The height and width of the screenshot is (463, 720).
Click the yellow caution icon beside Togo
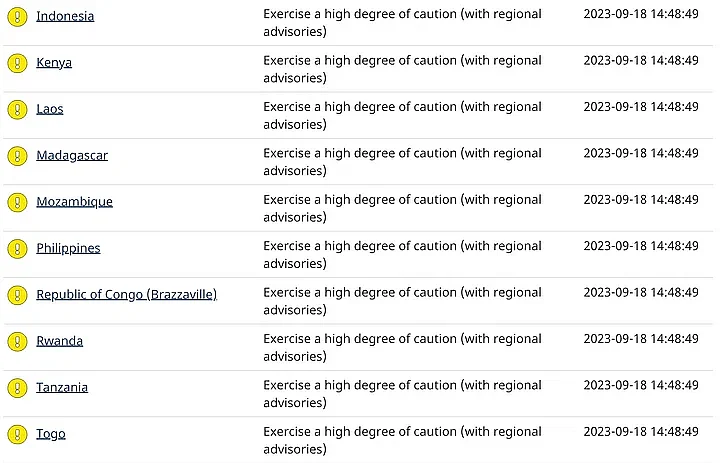(x=17, y=434)
